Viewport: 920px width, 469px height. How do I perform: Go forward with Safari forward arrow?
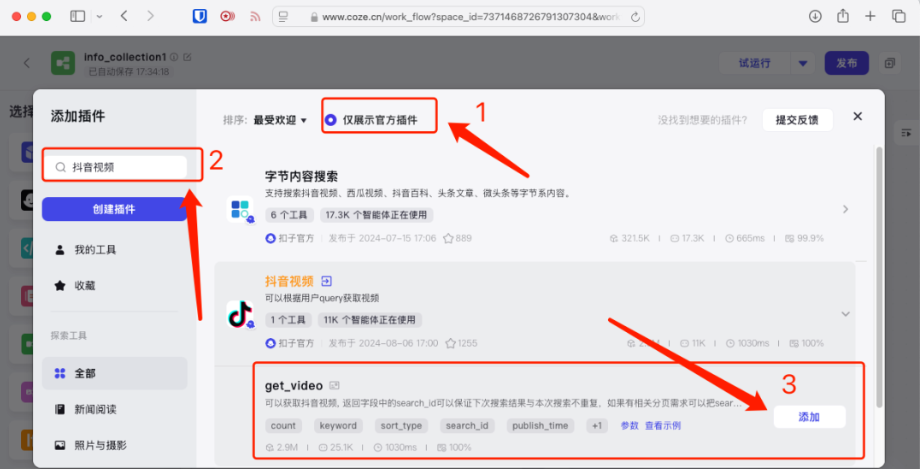(151, 16)
